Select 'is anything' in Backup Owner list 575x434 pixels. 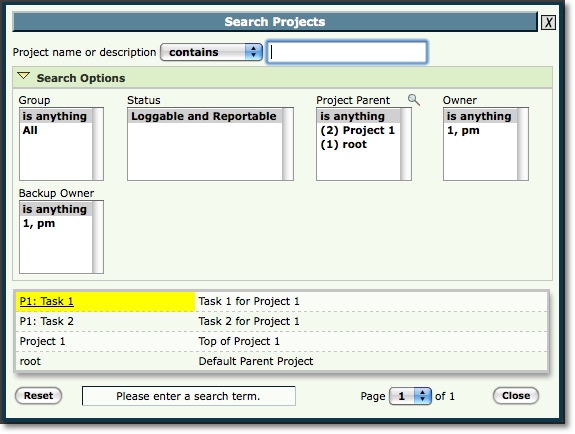[55, 209]
